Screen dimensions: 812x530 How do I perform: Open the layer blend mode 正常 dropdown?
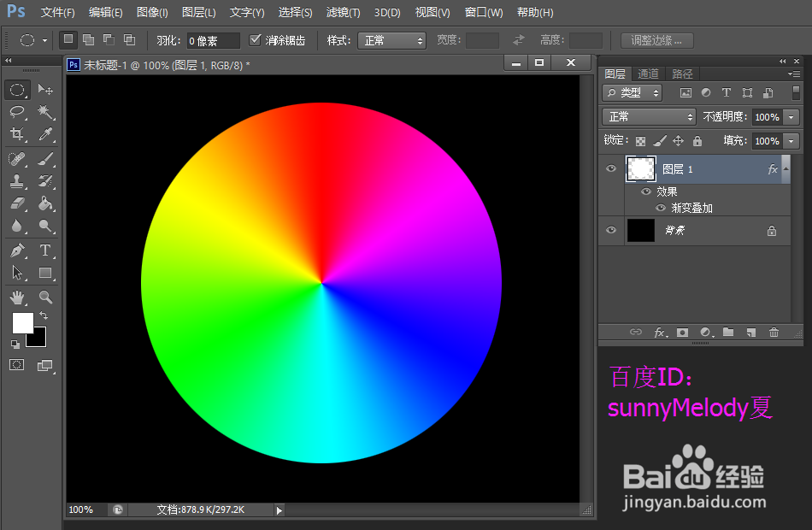[x=649, y=117]
